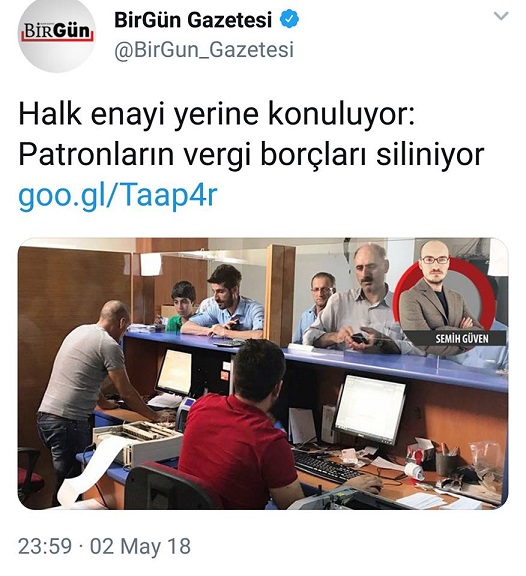Expand the tweet options chevron
This screenshot has height=576, width=526.
[501, 16]
